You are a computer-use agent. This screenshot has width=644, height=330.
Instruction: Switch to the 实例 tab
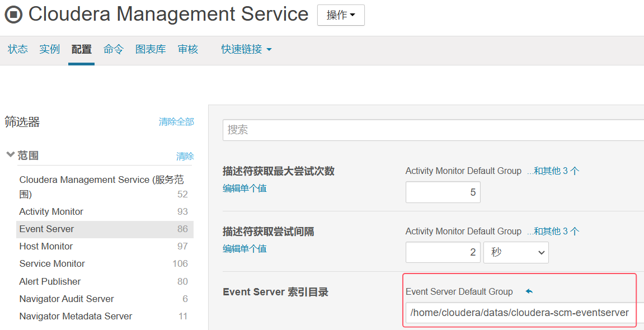tap(49, 49)
